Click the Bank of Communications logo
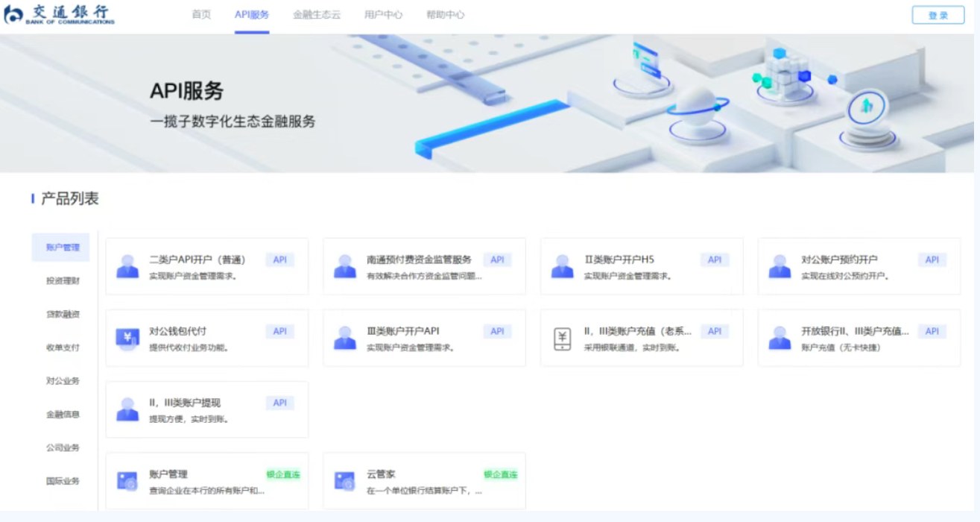The image size is (980, 522). pyautogui.click(x=60, y=15)
